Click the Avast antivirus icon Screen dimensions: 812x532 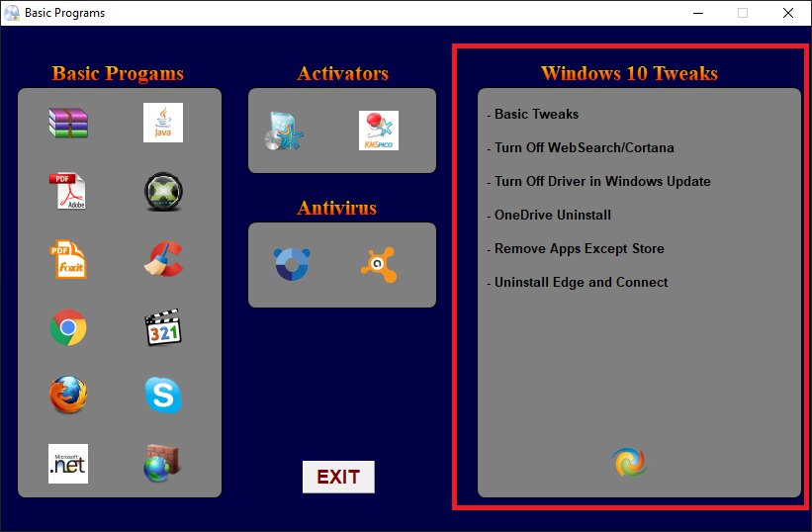tap(379, 265)
